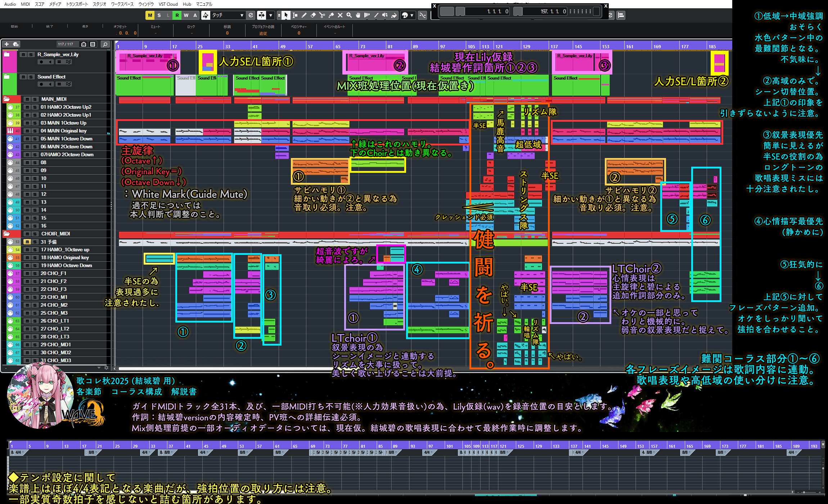This screenshot has width=828, height=504.
Task: Select the Draw pencil tool
Action: pos(304,15)
